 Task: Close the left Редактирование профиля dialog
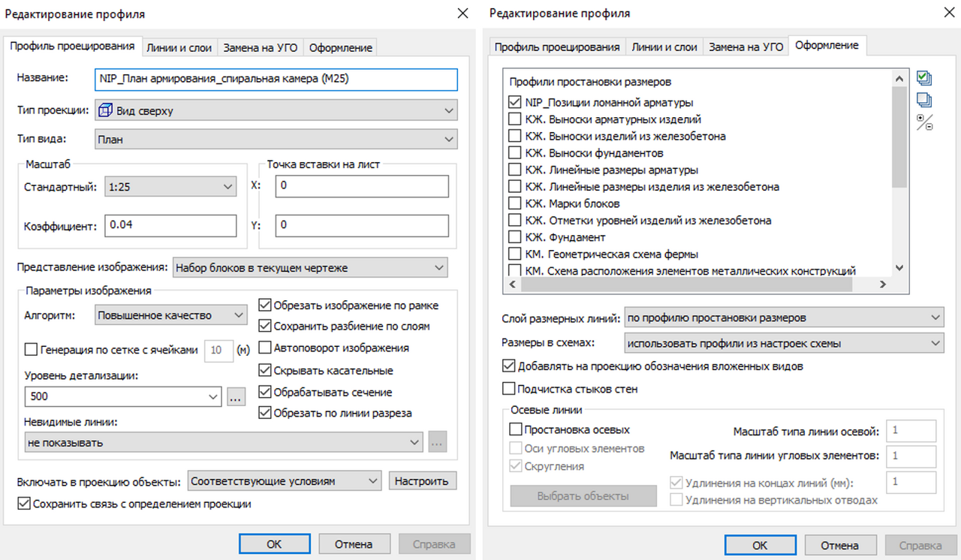pos(462,14)
